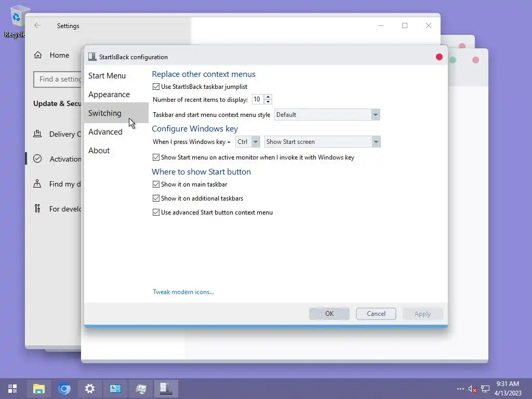The image size is (532, 399).
Task: Close StartIsBack configuration with red dot
Action: [439, 57]
